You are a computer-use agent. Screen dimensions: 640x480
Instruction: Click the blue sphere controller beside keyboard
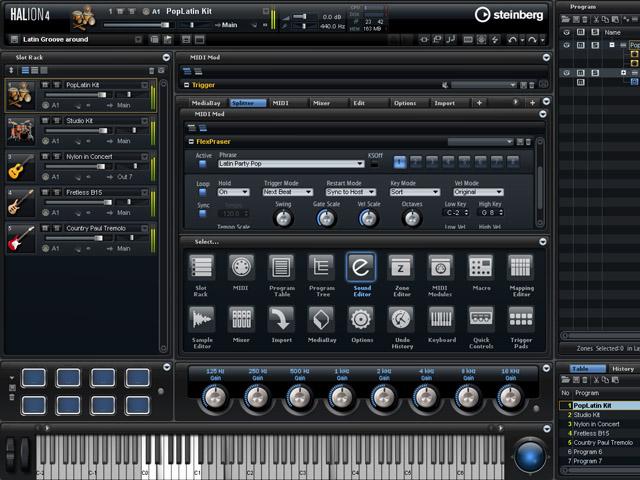530,455
